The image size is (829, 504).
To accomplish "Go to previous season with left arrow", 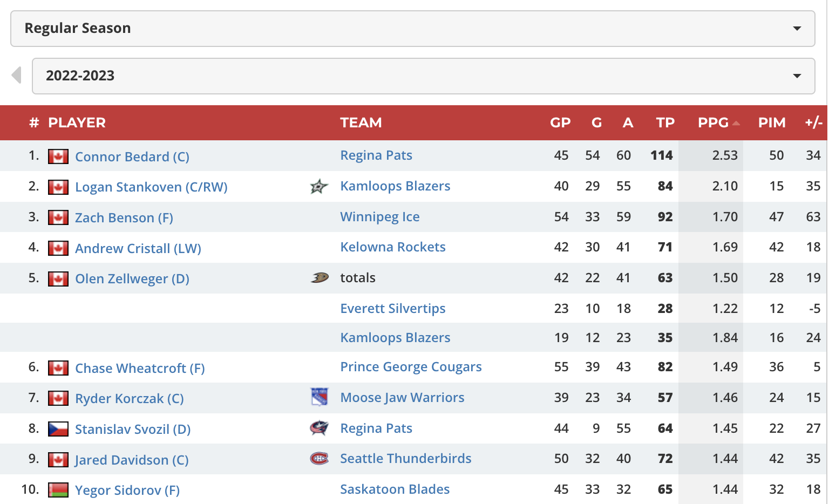I will click(17, 75).
